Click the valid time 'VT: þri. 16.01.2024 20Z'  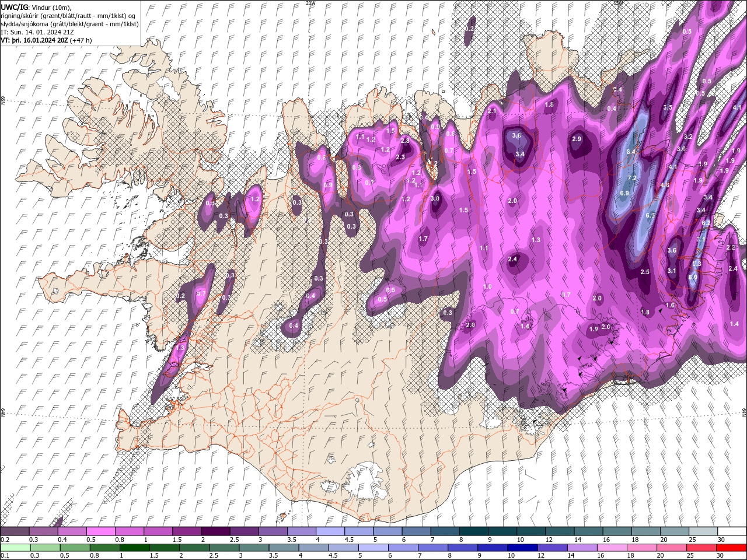point(34,40)
